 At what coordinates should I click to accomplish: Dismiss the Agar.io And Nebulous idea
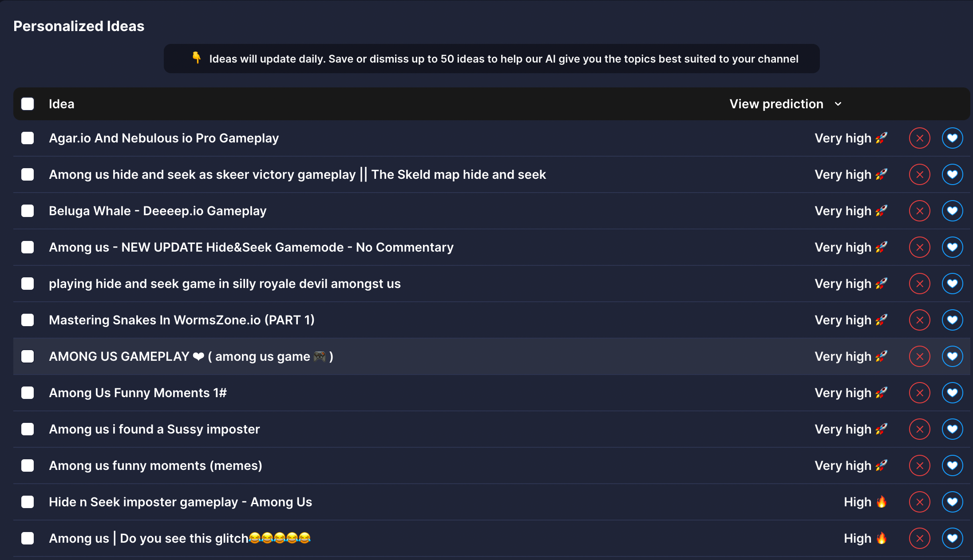click(920, 138)
